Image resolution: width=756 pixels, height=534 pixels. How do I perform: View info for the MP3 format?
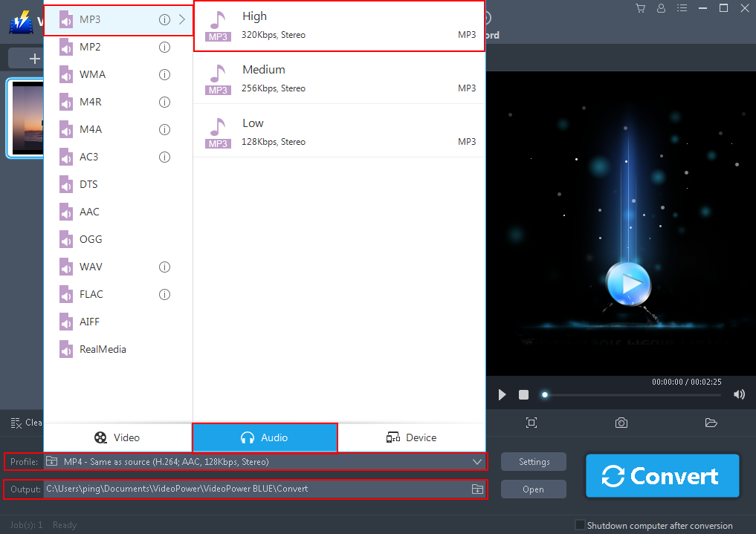coord(164,19)
